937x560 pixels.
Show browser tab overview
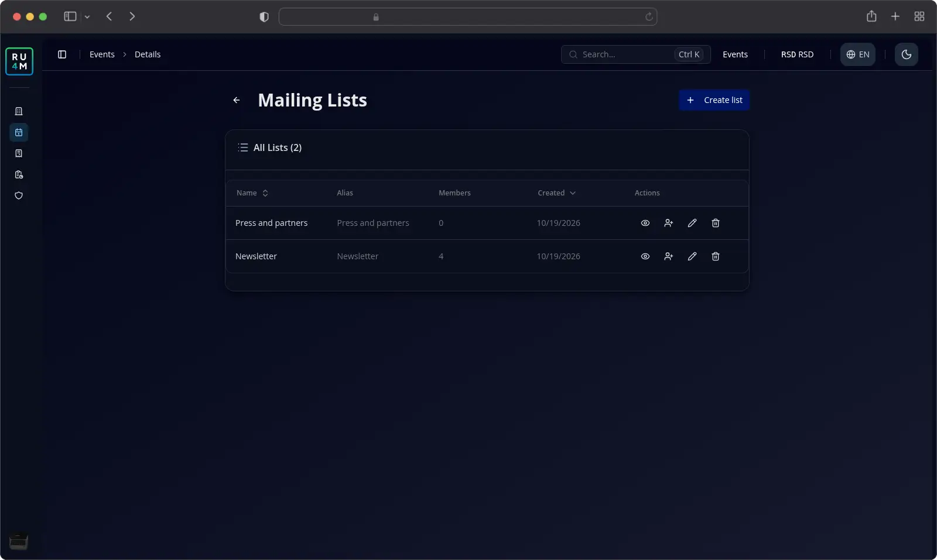click(919, 16)
